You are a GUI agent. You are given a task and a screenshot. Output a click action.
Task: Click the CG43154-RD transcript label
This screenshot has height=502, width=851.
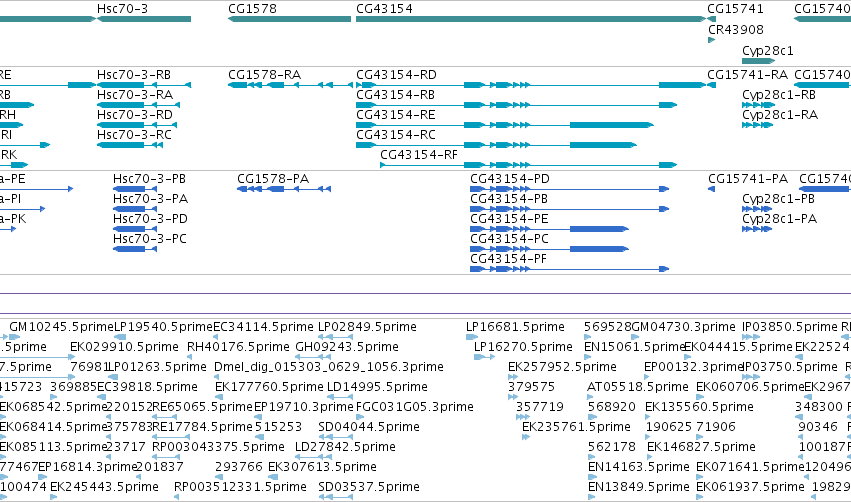pyautogui.click(x=396, y=75)
